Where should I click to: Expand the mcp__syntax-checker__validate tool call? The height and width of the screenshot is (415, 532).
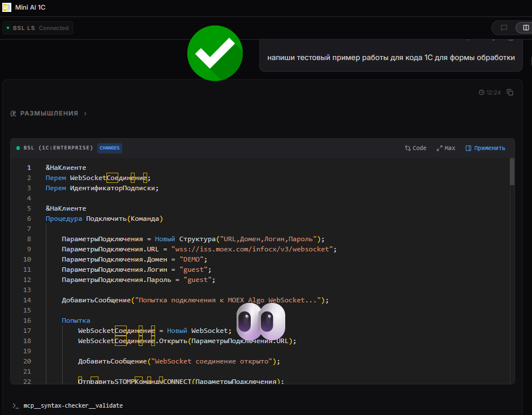click(x=72, y=406)
